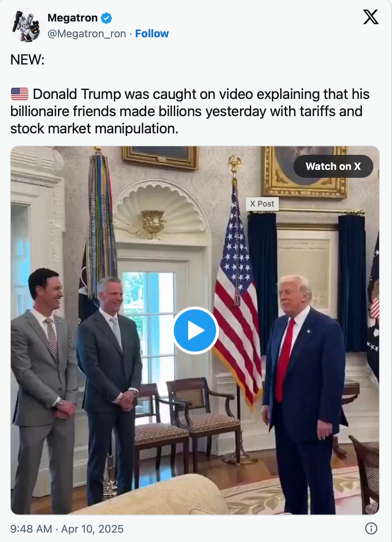This screenshot has width=392, height=542.
Task: Click the window behind the chairs in the video
Action: click(x=149, y=323)
